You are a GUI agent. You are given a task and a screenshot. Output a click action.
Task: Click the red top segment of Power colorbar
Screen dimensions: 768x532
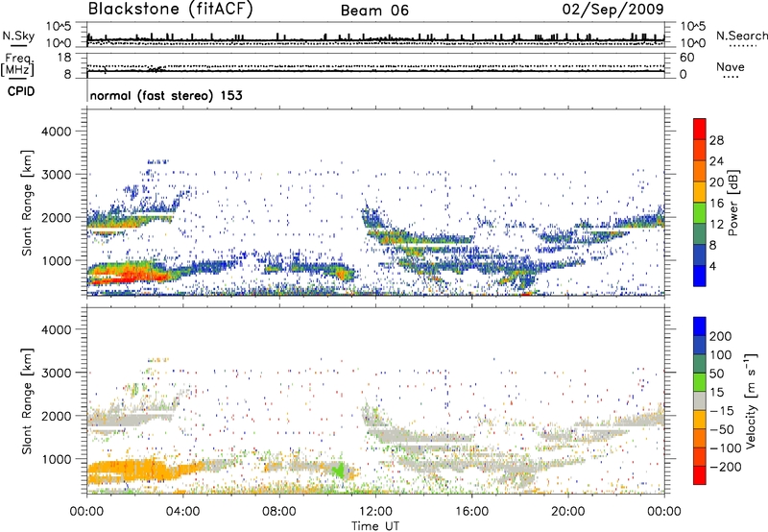tap(700, 129)
